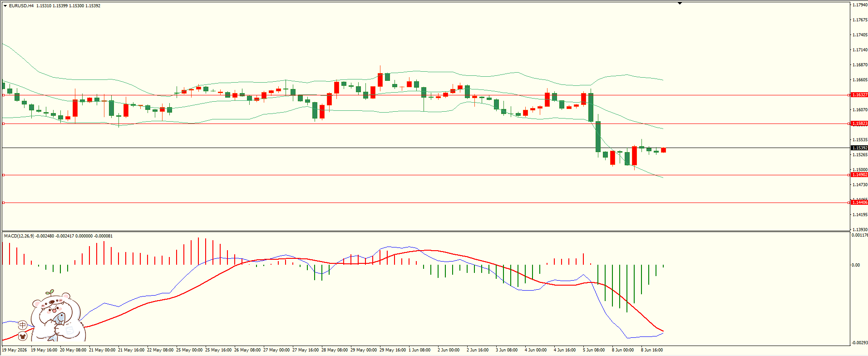
Task: Click the black 1.15392 current price tag
Action: coord(859,148)
